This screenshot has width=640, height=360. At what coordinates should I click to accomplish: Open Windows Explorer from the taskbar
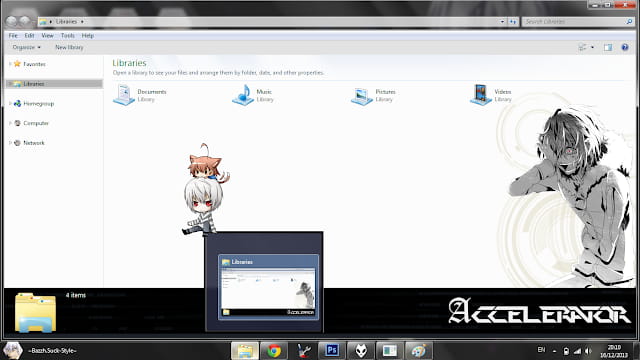(x=245, y=351)
